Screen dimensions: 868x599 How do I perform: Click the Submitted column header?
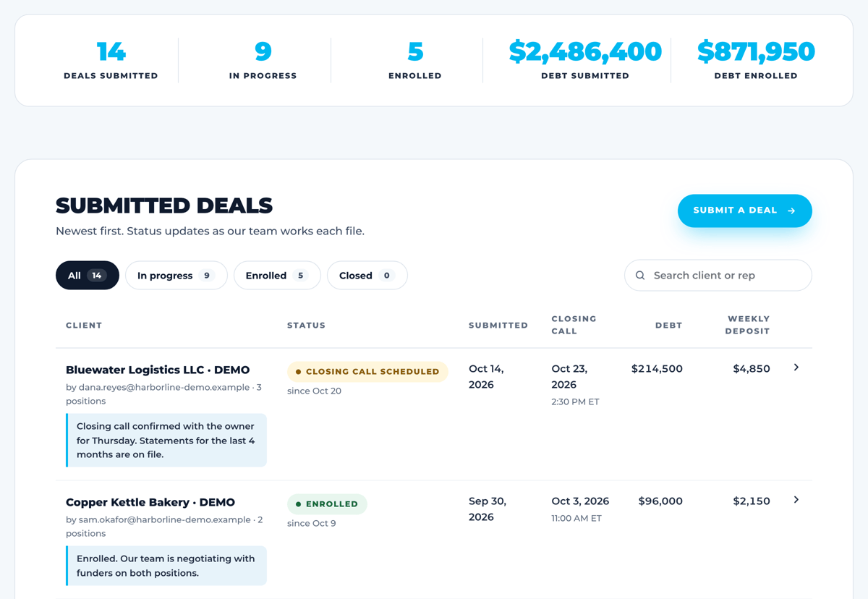tap(498, 326)
